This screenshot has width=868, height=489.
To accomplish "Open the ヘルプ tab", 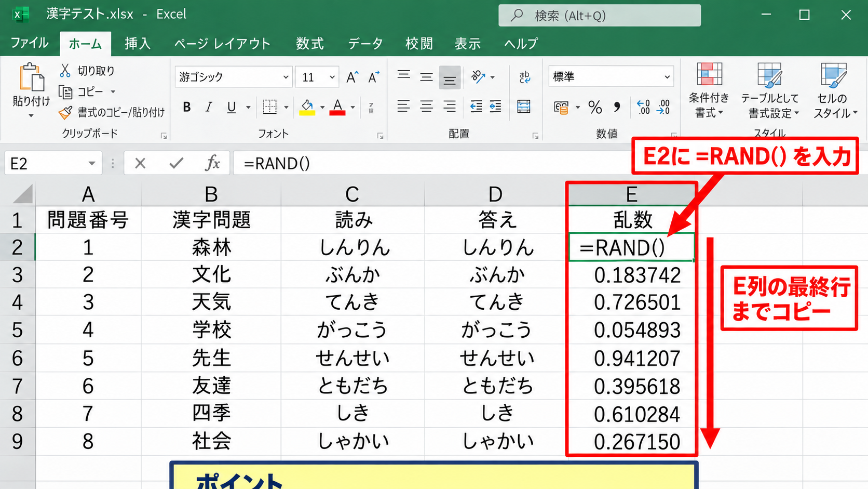I will pyautogui.click(x=521, y=44).
